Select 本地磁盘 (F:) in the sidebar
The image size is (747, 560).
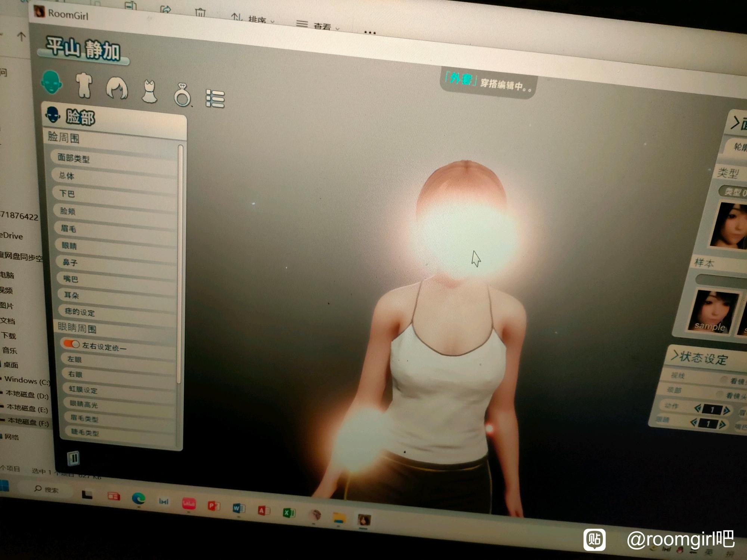point(28,421)
